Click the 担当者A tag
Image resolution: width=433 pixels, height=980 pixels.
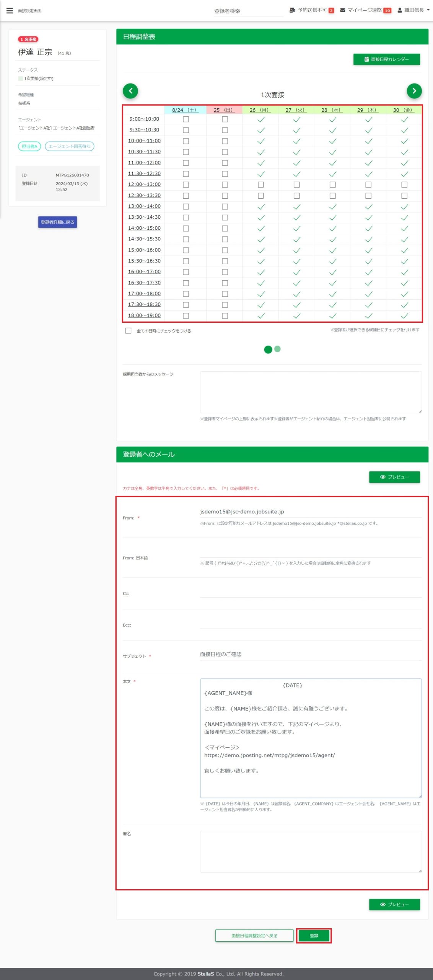(x=29, y=146)
